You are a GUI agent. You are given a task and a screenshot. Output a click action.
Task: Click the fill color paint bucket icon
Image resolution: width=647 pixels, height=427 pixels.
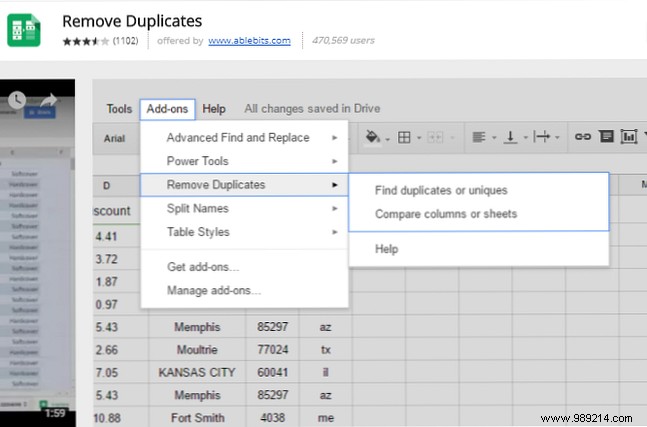(373, 137)
